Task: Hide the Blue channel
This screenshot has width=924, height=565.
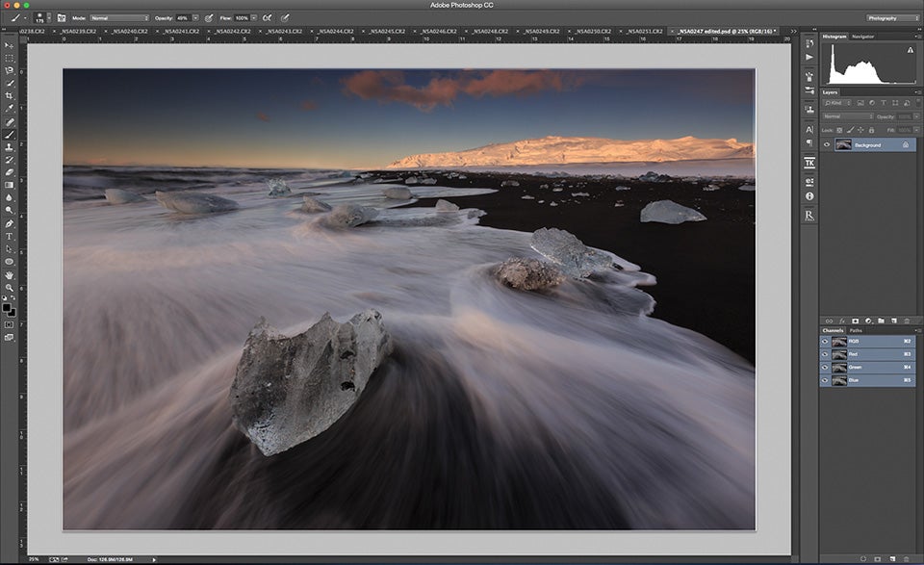Action: (825, 380)
